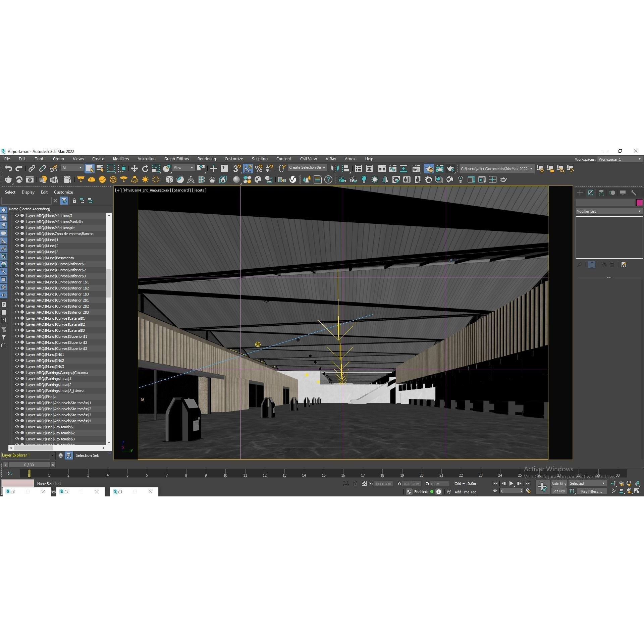
Task: Toggle the Auto Key button
Action: point(559,484)
